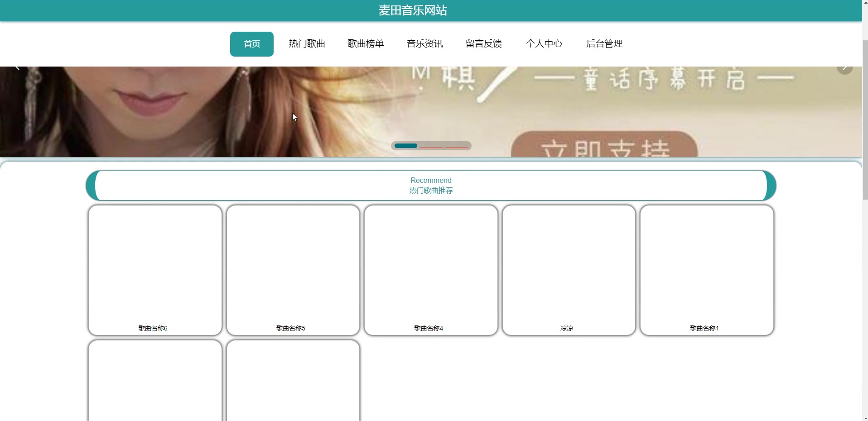Open the 歌曲榜单 menu item
868x421 pixels.
[x=366, y=44]
